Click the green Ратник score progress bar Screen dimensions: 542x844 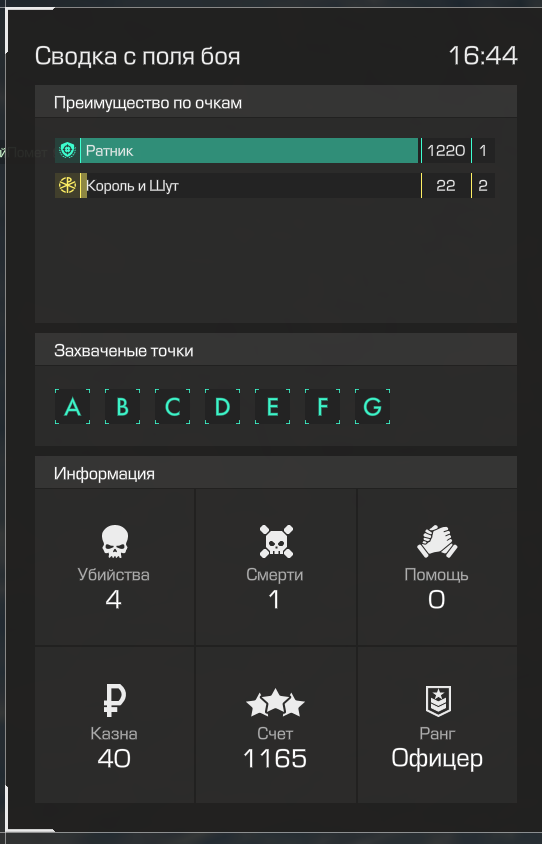pos(249,151)
